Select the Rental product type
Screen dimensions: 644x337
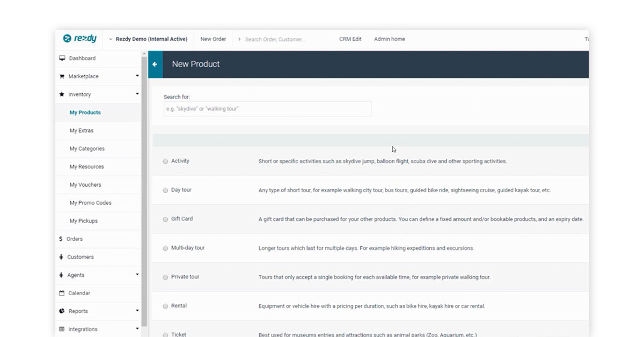[x=165, y=306]
